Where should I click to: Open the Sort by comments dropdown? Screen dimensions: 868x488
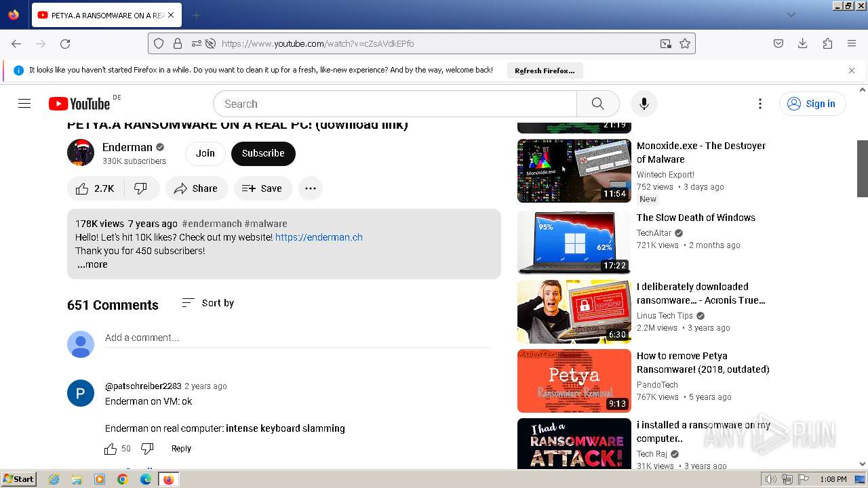tap(208, 303)
